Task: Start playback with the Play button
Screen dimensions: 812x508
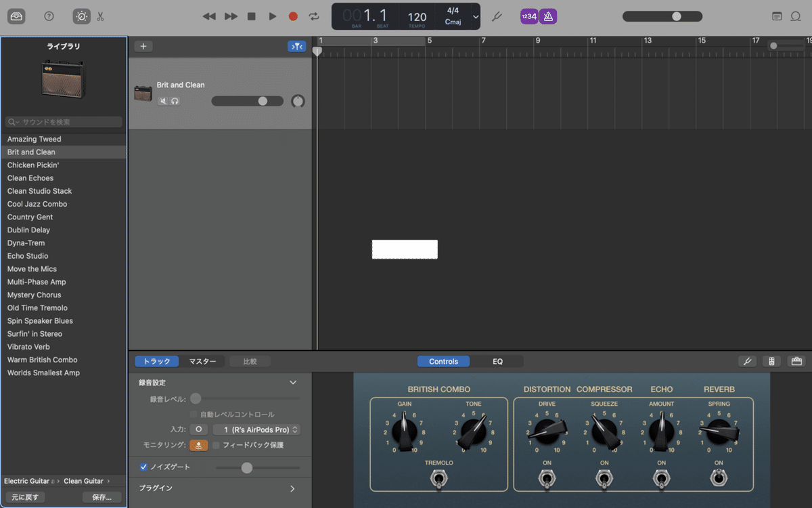Action: tap(273, 16)
